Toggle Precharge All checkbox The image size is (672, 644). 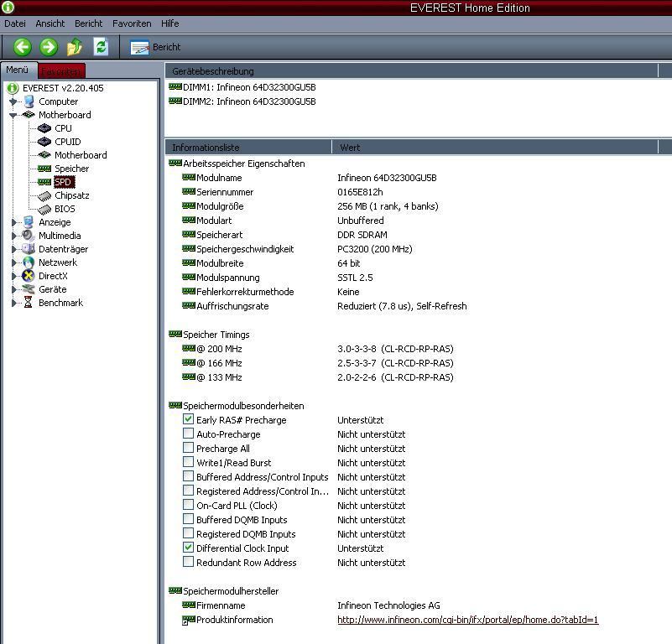tap(188, 447)
